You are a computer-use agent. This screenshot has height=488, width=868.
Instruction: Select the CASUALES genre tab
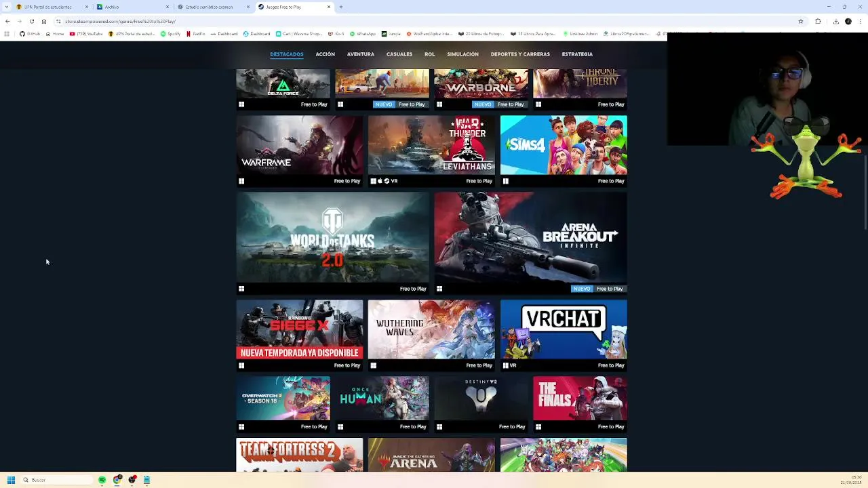[x=399, y=54]
